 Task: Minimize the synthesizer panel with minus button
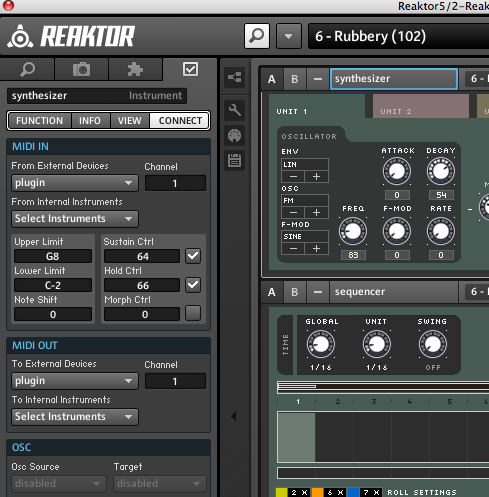(x=318, y=79)
